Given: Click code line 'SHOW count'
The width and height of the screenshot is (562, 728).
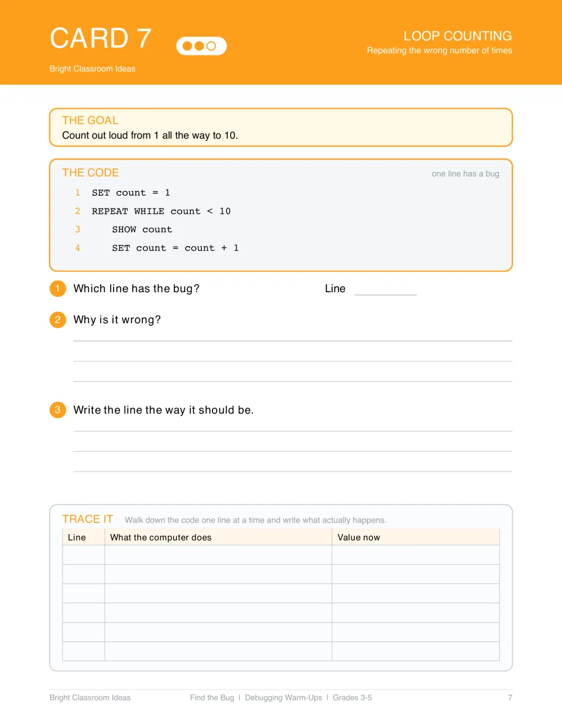Looking at the screenshot, I should (x=142, y=230).
